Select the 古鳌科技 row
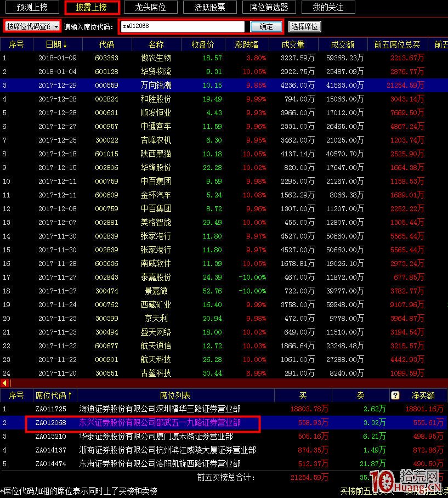448x498 pixels. [224, 373]
